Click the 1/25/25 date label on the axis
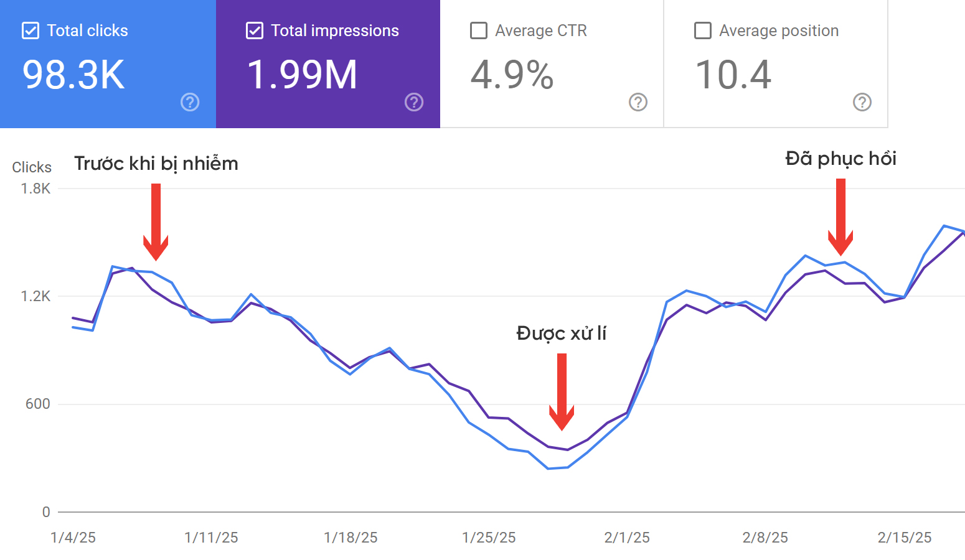The width and height of the screenshot is (965, 560). (x=488, y=537)
